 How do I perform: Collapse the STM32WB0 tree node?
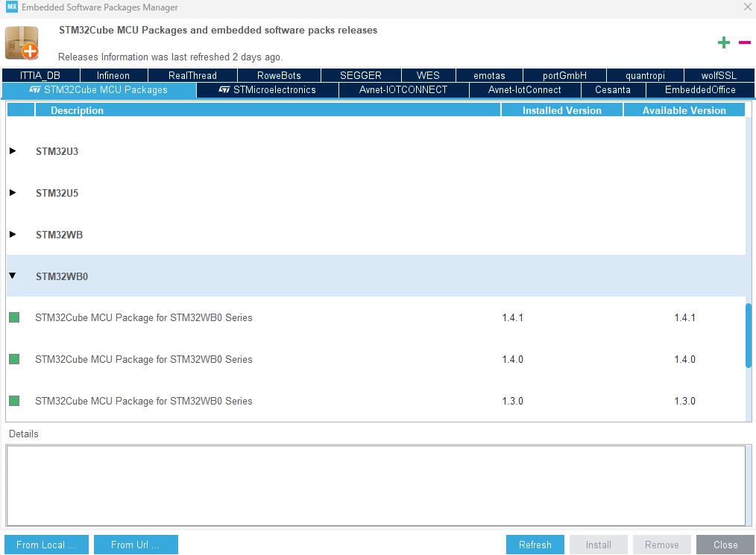[x=13, y=276]
